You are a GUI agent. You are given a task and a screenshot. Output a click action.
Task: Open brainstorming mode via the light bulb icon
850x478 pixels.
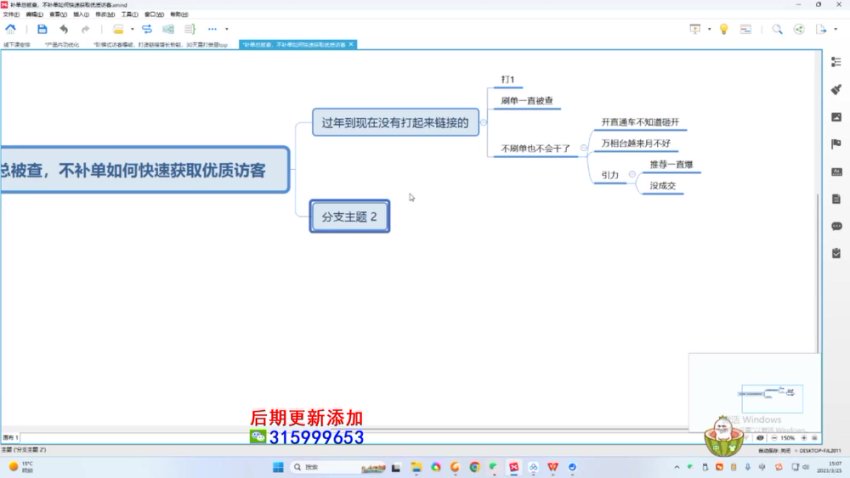723,29
